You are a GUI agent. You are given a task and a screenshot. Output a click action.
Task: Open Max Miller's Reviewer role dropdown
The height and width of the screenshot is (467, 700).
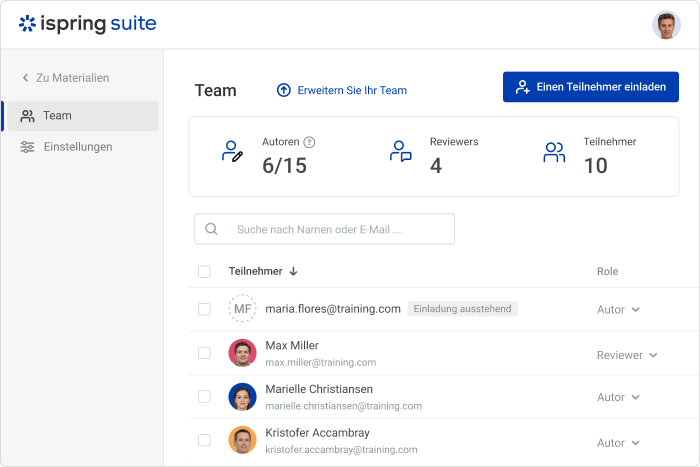627,355
